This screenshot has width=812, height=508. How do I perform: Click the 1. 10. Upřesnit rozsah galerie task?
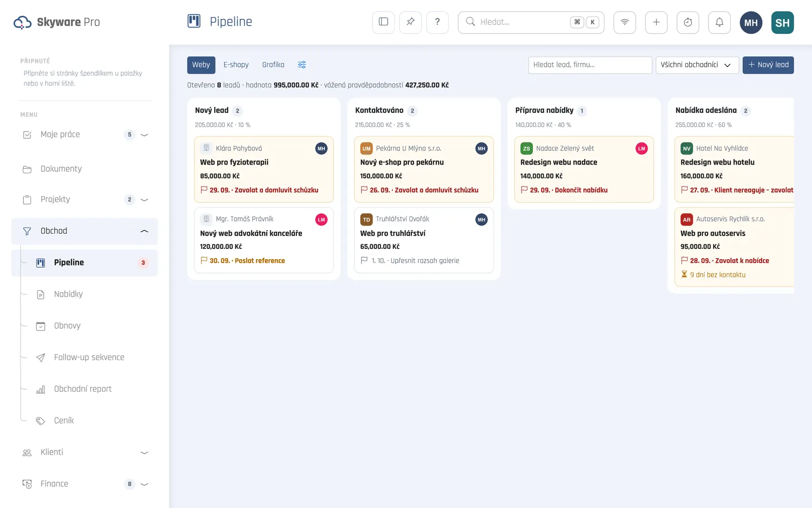(410, 261)
